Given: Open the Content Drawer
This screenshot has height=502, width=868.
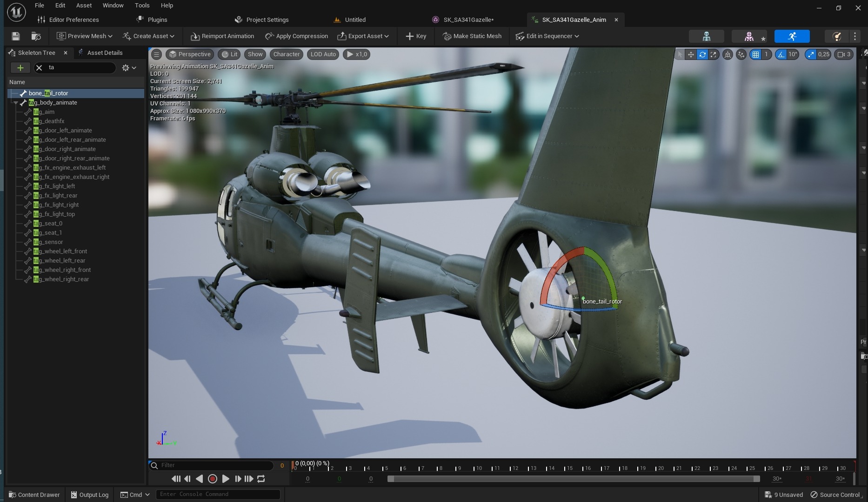Looking at the screenshot, I should (x=34, y=495).
